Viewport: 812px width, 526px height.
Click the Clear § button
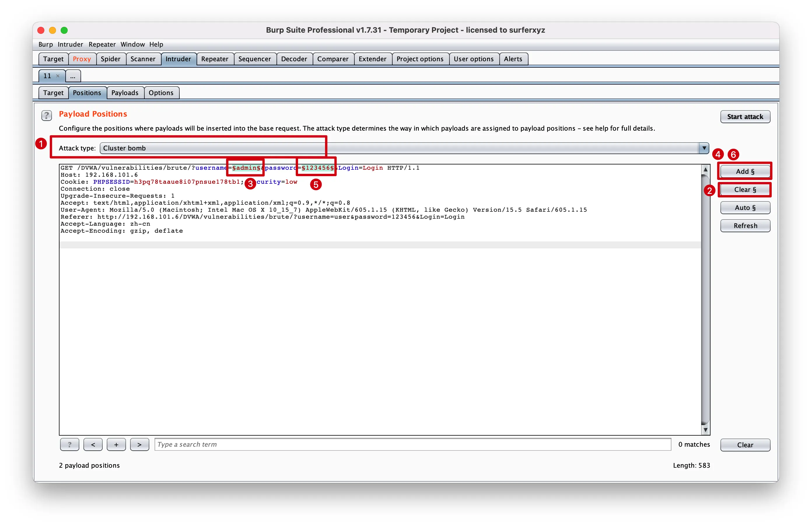(x=745, y=189)
